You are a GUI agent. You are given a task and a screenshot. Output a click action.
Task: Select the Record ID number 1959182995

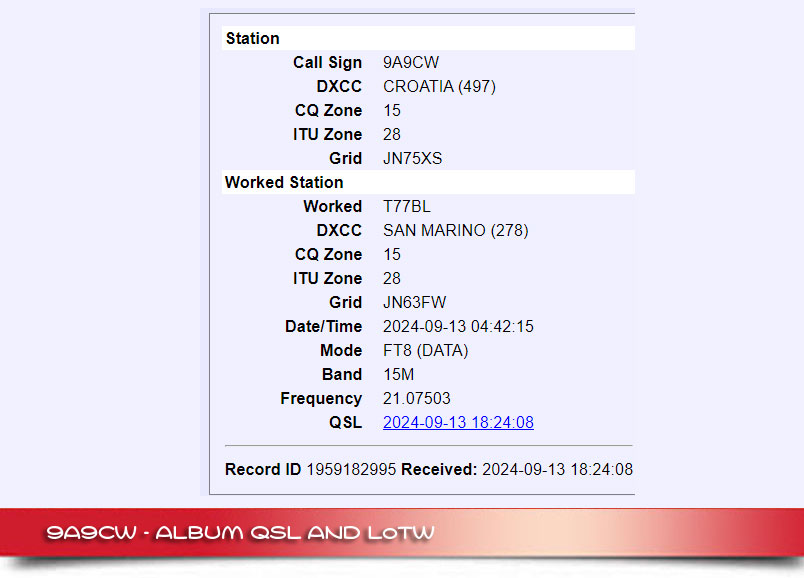click(351, 470)
